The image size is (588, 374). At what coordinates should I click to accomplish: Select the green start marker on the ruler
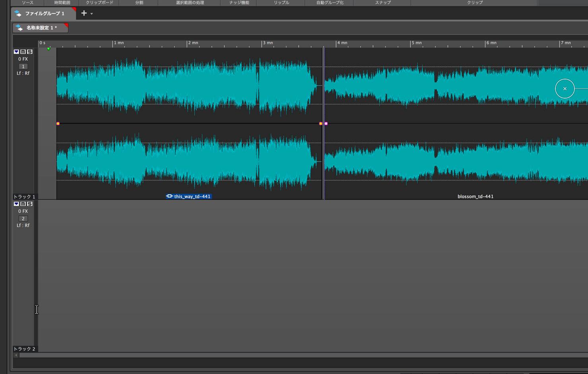tap(49, 48)
